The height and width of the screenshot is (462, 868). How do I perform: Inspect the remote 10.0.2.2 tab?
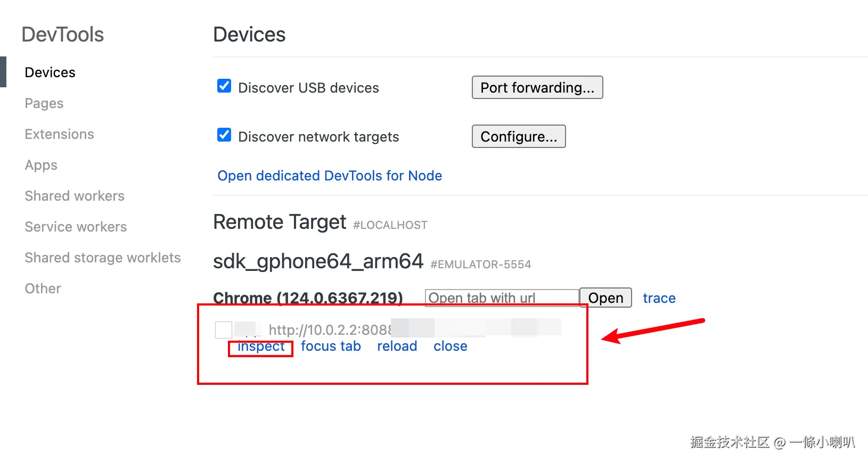pos(261,346)
